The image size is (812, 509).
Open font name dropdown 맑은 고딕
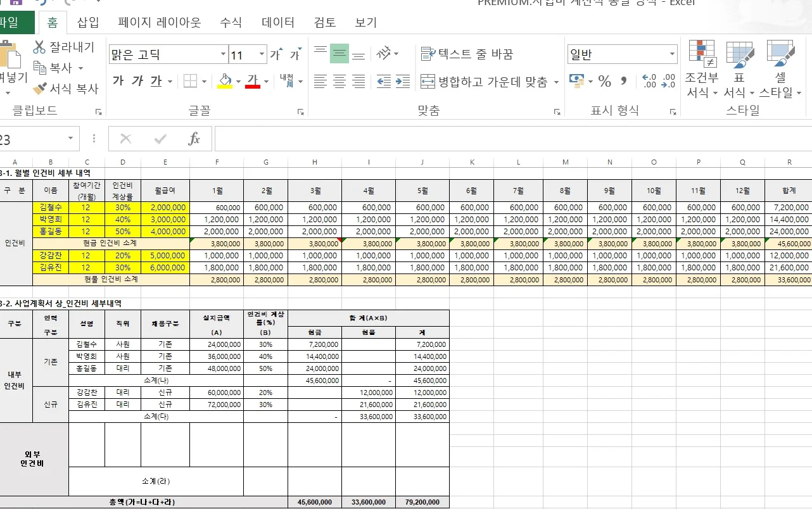coord(223,54)
